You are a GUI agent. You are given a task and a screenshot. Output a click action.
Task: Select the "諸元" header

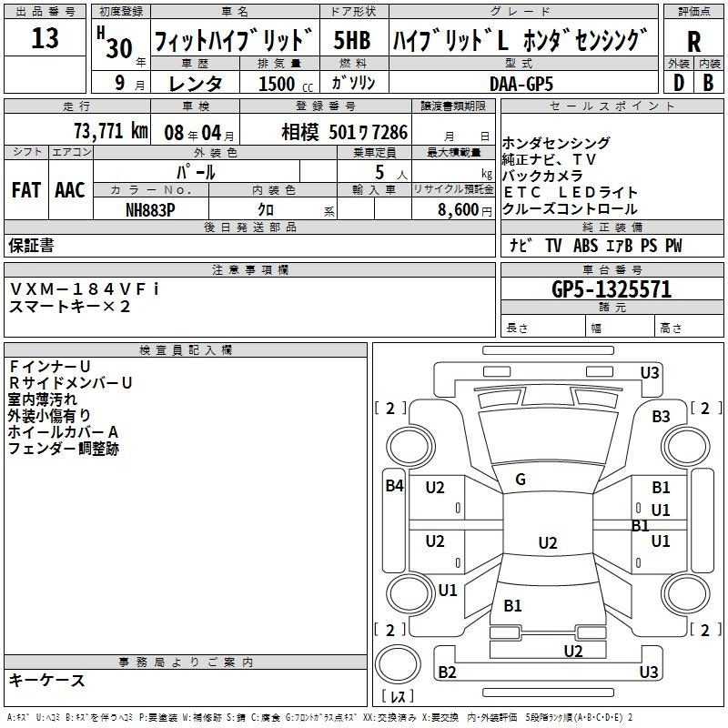pos(612,307)
